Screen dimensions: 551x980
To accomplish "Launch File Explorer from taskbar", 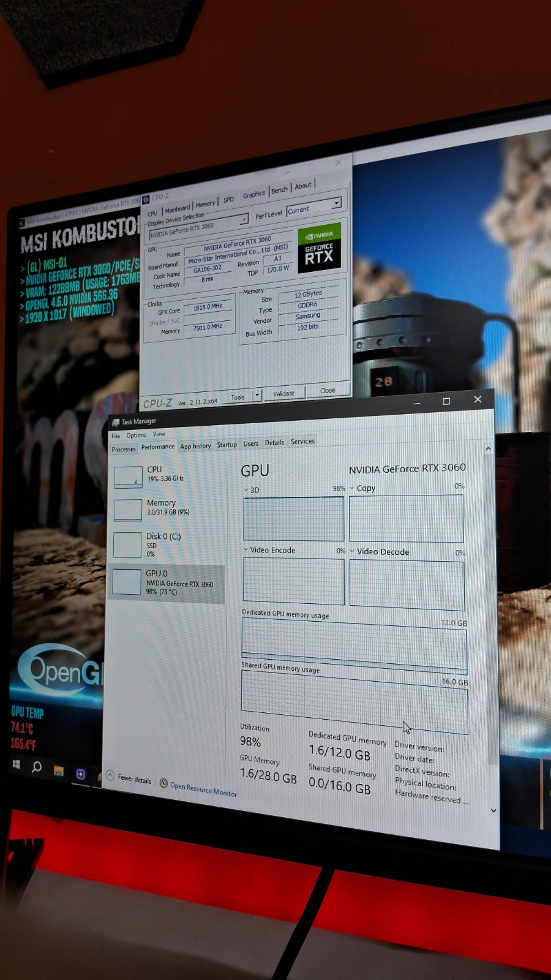I will click(59, 771).
